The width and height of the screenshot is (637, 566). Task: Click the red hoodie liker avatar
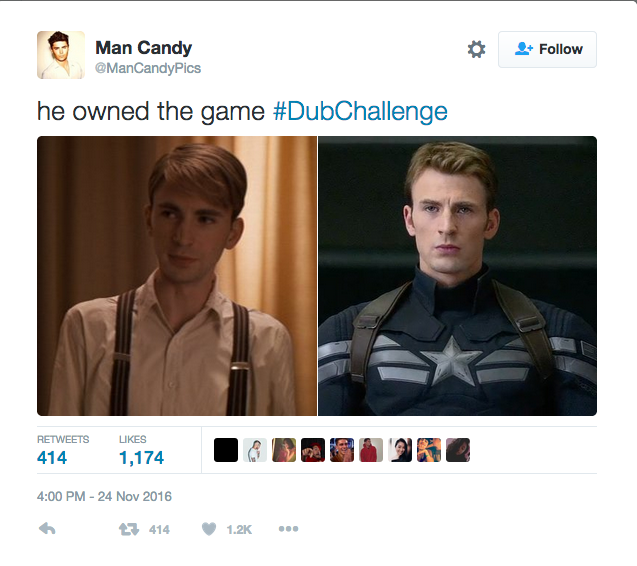371,450
